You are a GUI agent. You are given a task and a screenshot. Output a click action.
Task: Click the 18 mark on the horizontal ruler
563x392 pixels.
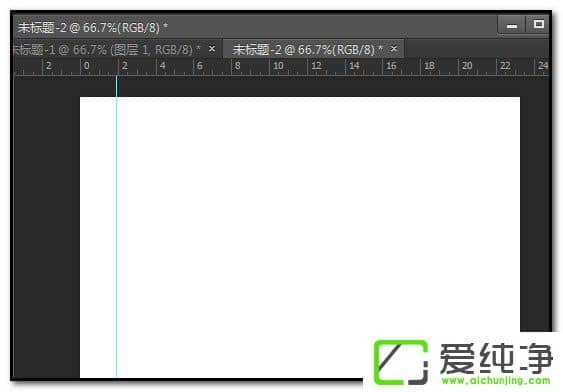pos(429,66)
